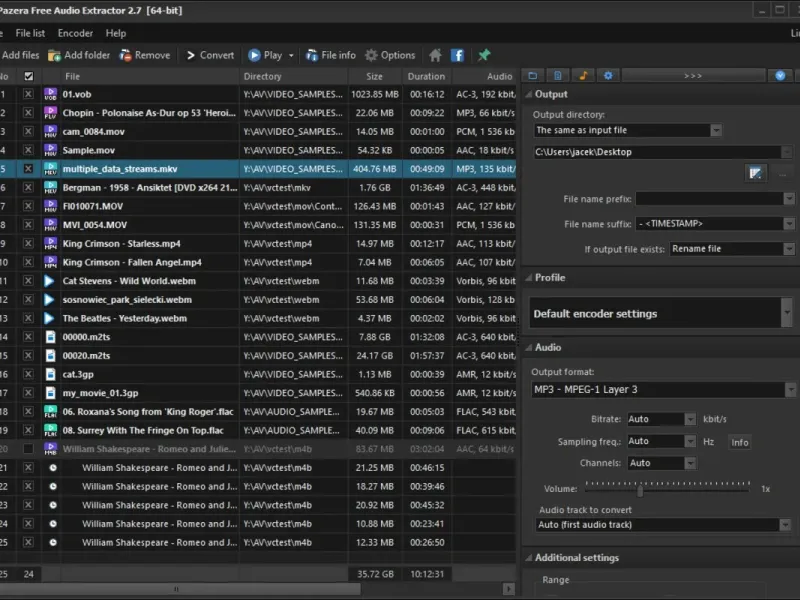Click the Info button beside sampling frequency
800x600 pixels.
tap(739, 442)
